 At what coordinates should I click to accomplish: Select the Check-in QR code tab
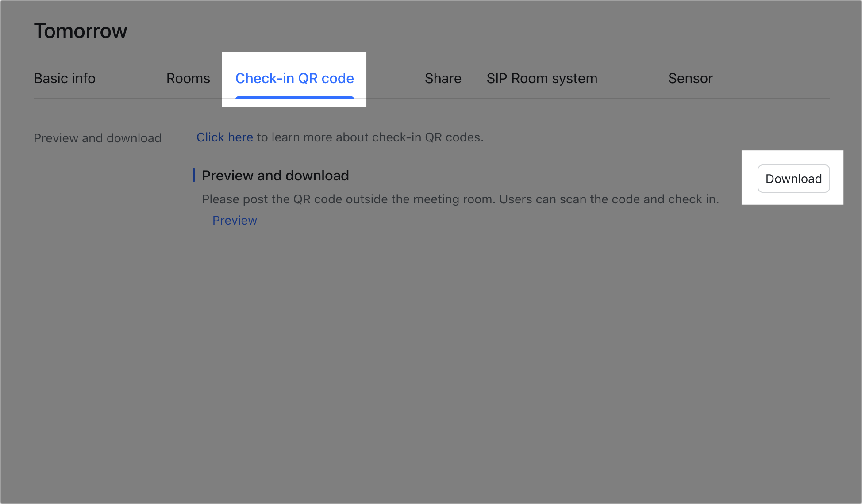point(294,78)
